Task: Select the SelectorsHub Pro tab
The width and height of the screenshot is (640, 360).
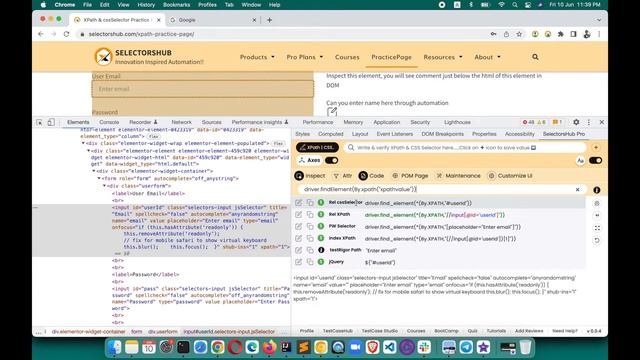Action: click(x=564, y=134)
